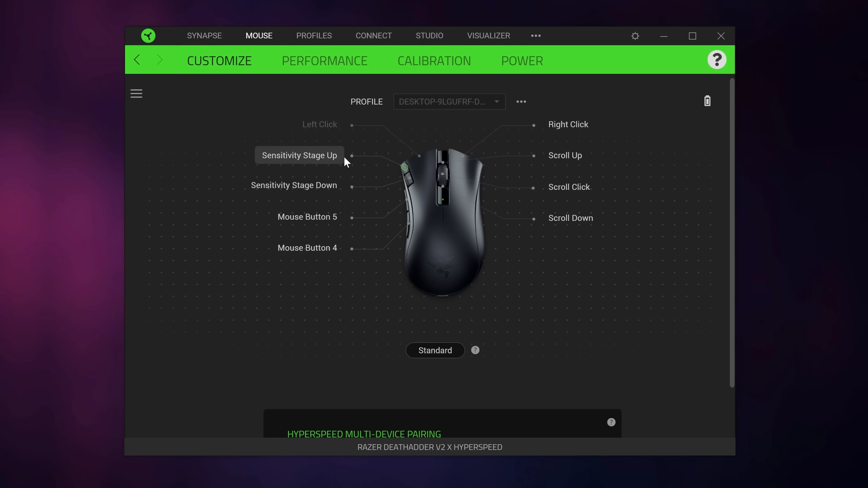The width and height of the screenshot is (868, 488).
Task: Open settings via the gear icon
Action: click(x=635, y=36)
